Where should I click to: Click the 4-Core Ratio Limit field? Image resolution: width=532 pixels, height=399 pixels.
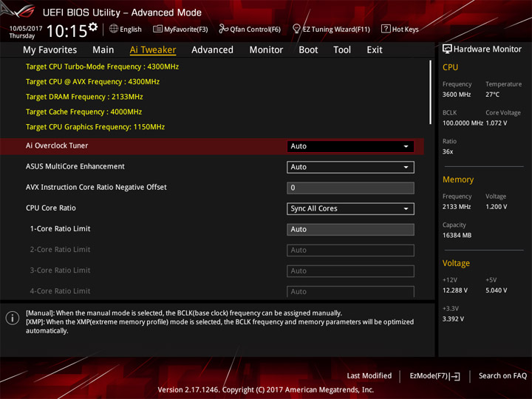[x=350, y=291]
